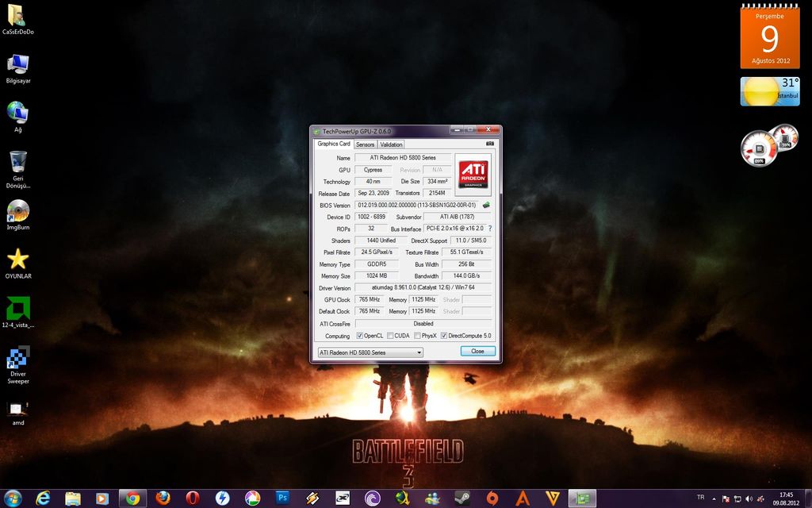812x508 pixels.
Task: Open Windows Media Player taskbar icon
Action: pyautogui.click(x=102, y=498)
